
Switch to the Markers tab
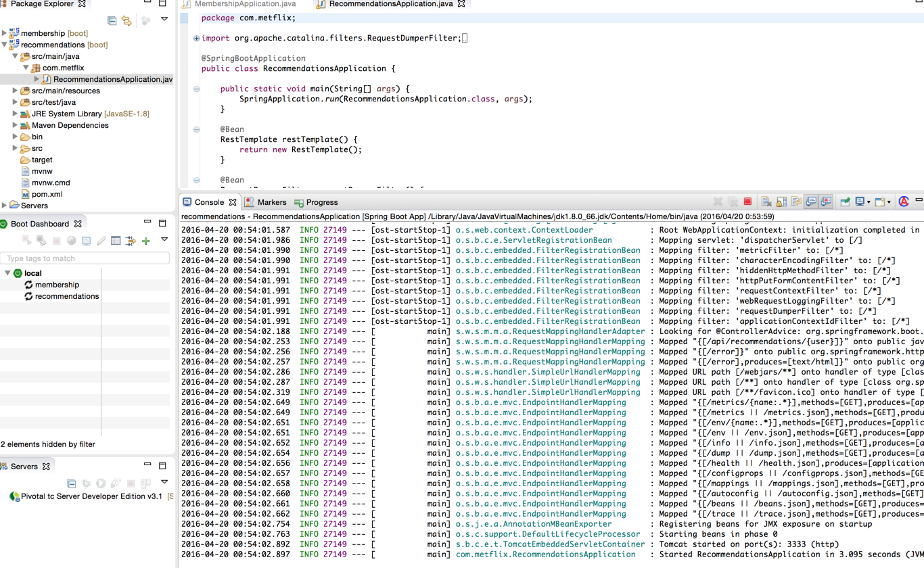click(x=265, y=202)
